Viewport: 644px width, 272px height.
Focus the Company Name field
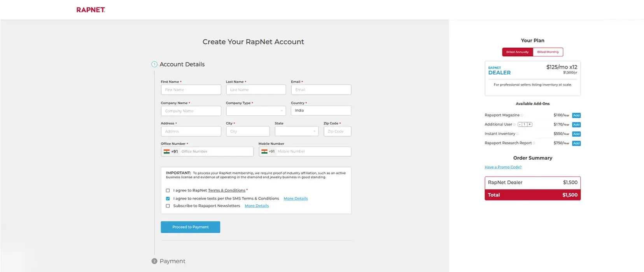pos(191,111)
